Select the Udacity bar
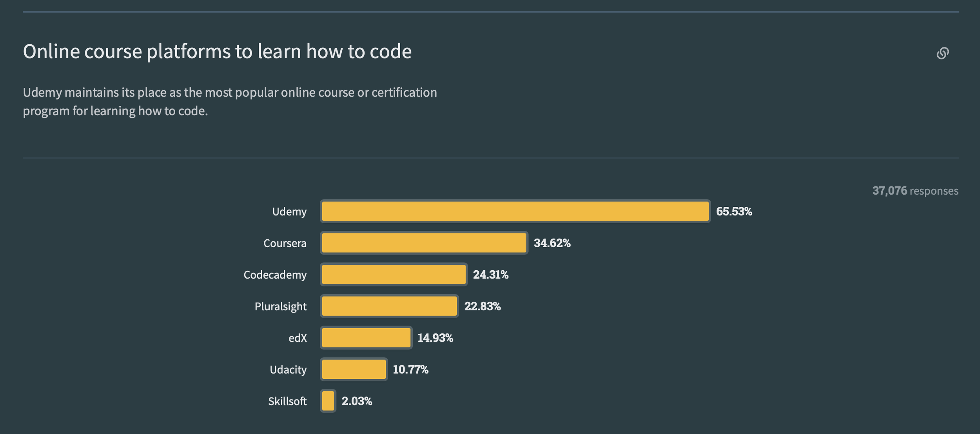980x434 pixels. click(354, 369)
